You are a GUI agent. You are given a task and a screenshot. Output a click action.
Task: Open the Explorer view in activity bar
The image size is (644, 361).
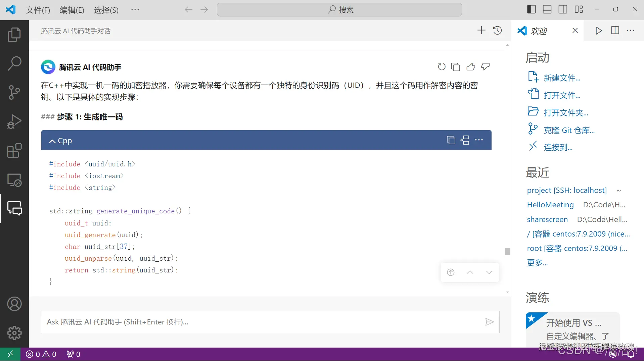tap(14, 35)
